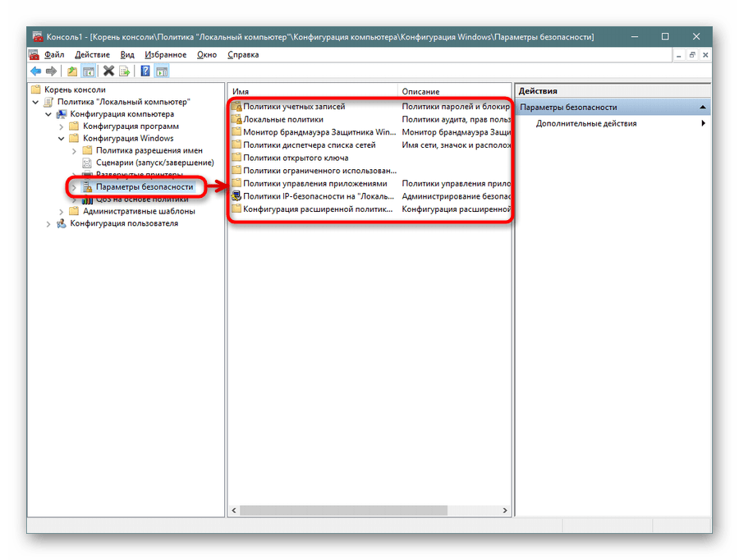Click the Export list toolbar icon
The image size is (739, 560).
(125, 71)
